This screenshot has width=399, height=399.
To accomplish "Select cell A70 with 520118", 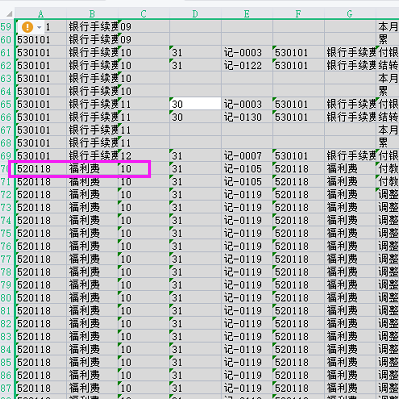I will tap(41, 169).
